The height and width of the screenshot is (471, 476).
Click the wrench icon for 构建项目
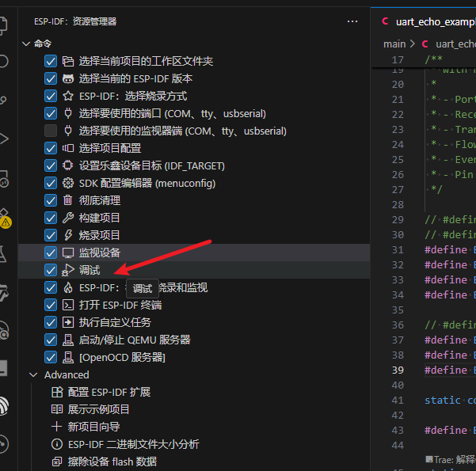pyautogui.click(x=68, y=218)
